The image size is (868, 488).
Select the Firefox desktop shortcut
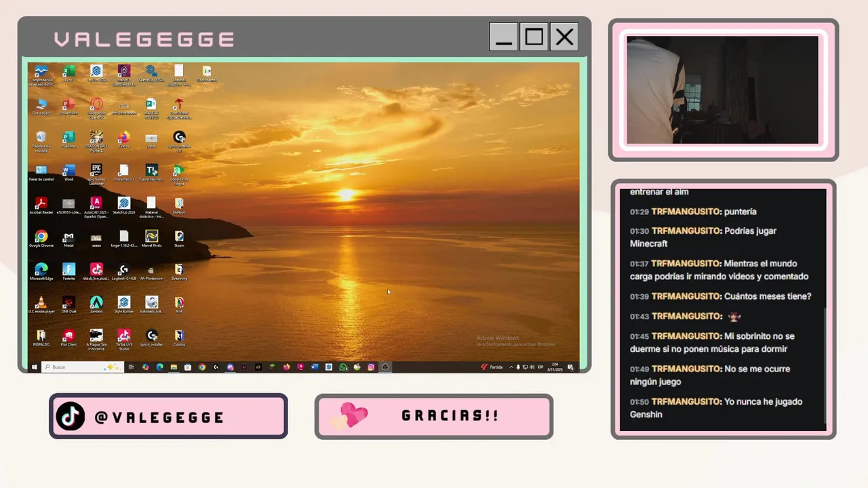pos(123,140)
